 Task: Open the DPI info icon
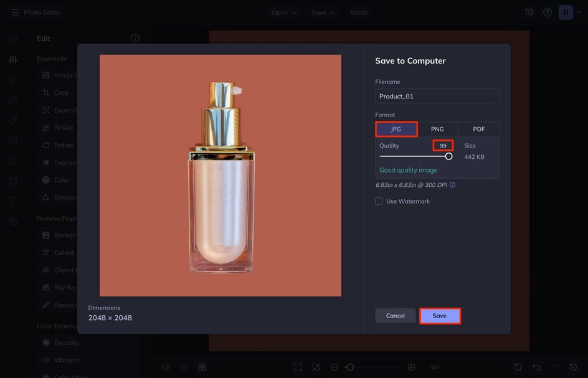(x=453, y=185)
